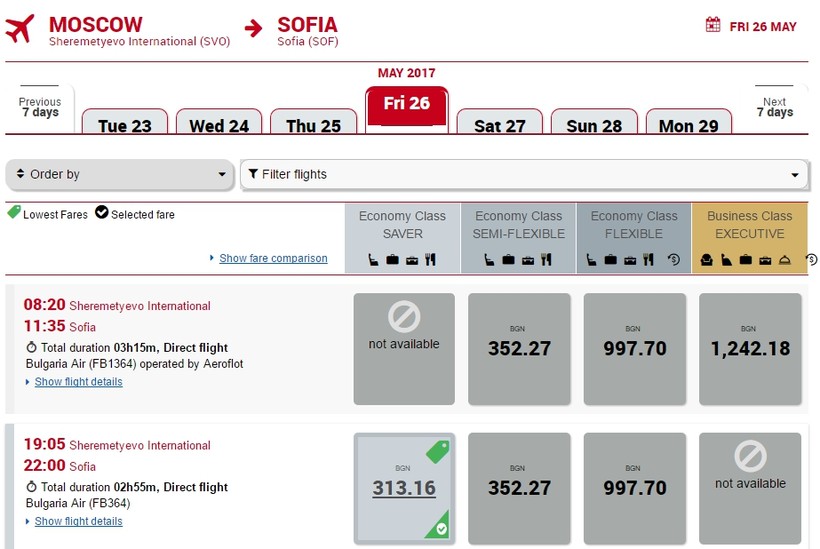The height and width of the screenshot is (549, 820).
Task: Go to the Previous 7 days
Action: (40, 107)
